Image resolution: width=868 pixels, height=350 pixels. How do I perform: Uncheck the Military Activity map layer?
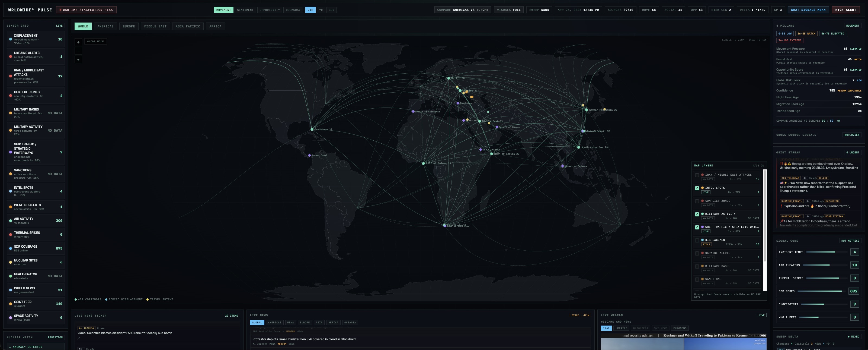click(697, 214)
